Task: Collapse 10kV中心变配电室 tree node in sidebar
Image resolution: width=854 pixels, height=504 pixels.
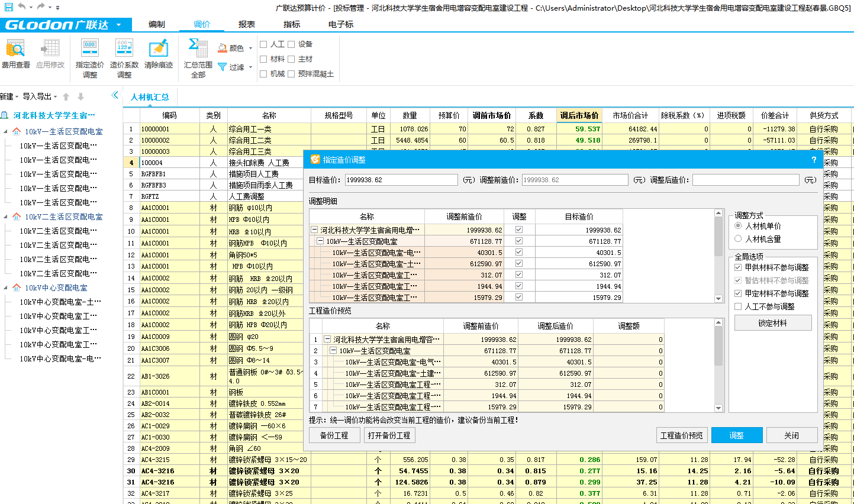Action: 6,287
